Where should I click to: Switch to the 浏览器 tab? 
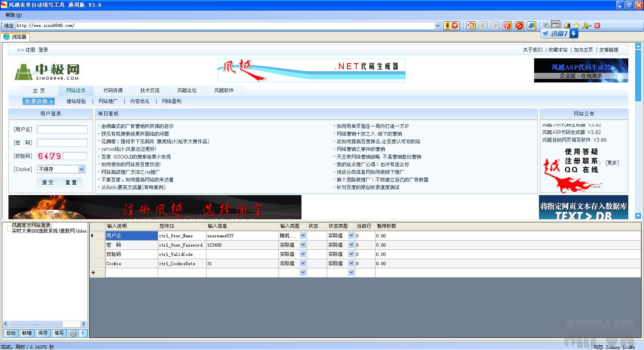point(15,37)
